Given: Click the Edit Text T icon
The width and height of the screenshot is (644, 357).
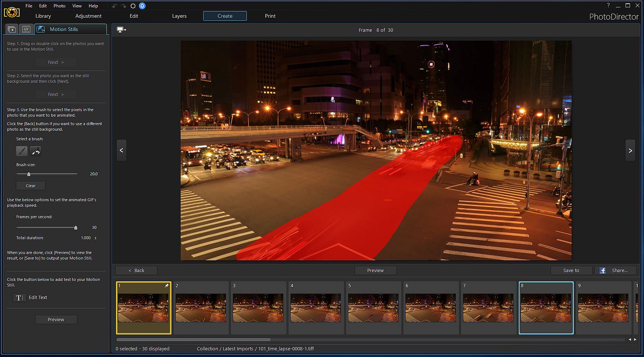Looking at the screenshot, I should click(x=19, y=298).
